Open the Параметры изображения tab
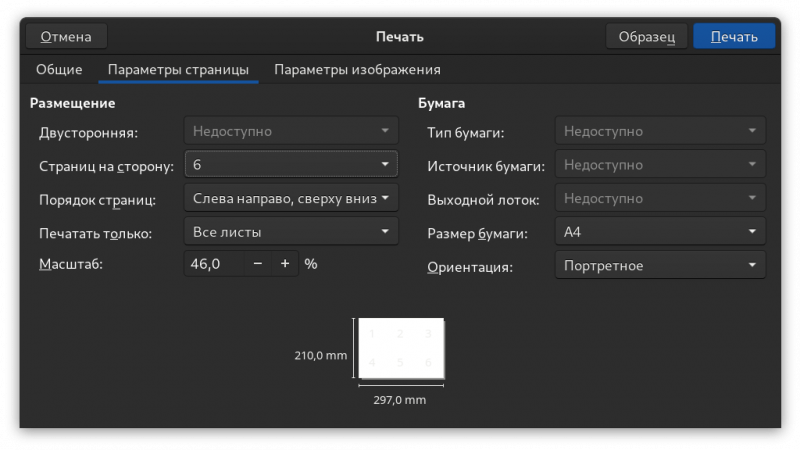Screen dimensions: 800x450 click(357, 69)
